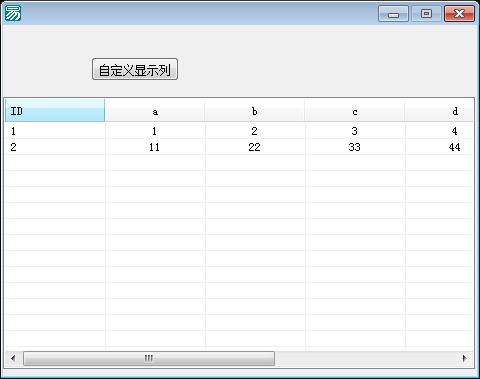Click the scroll right arrow
The image size is (480, 379).
[x=465, y=358]
